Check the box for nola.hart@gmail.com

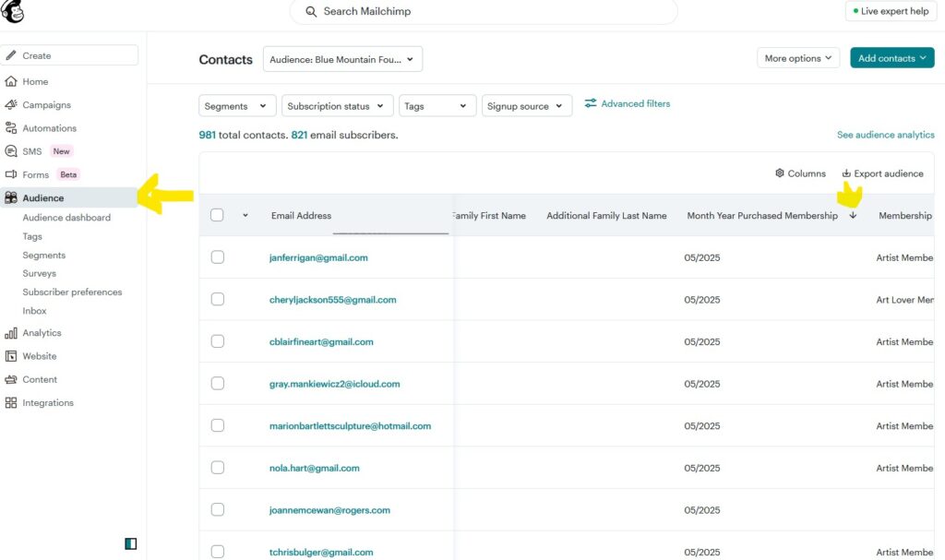(218, 468)
